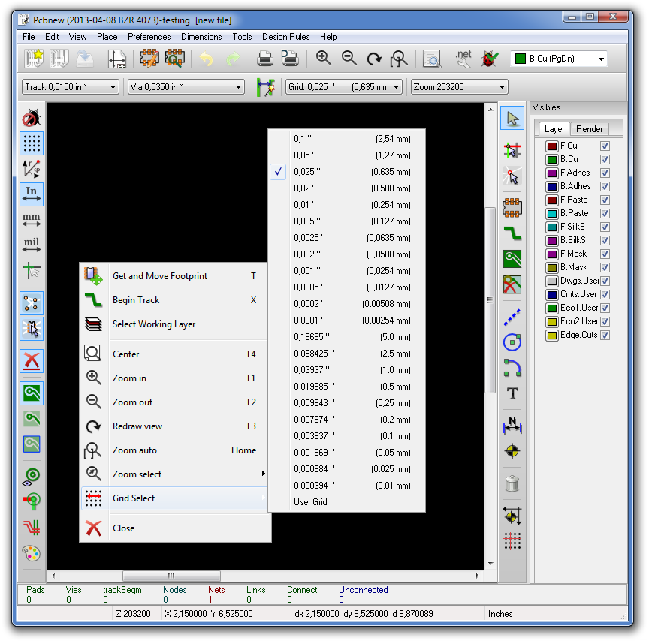Screen dimensions: 655x644
Task: Select Begin Track in context menu
Action: point(136,300)
